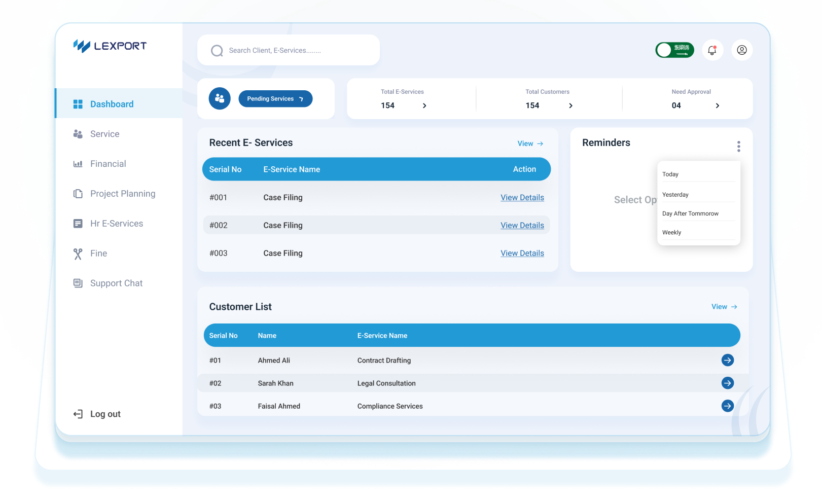The height and width of the screenshot is (504, 822).
Task: Expand Need Approval chevron arrow
Action: 717,106
